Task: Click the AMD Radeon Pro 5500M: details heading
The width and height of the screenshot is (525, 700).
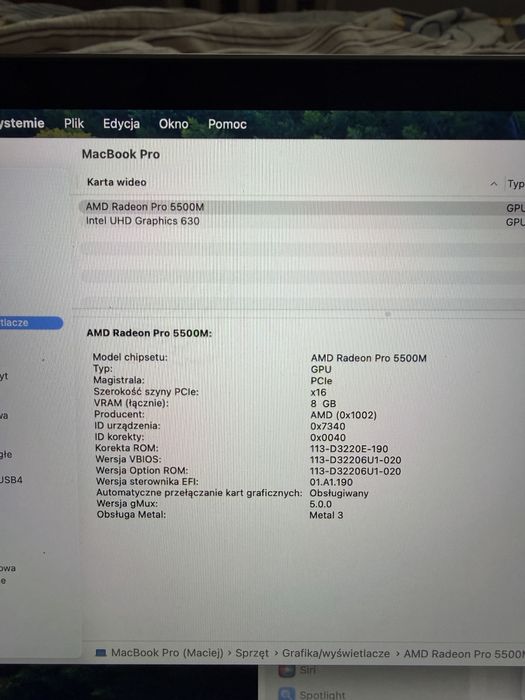Action: [x=149, y=333]
